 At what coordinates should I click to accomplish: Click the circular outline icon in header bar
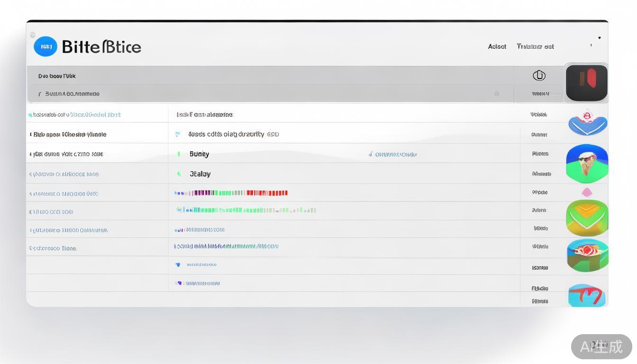(x=539, y=75)
